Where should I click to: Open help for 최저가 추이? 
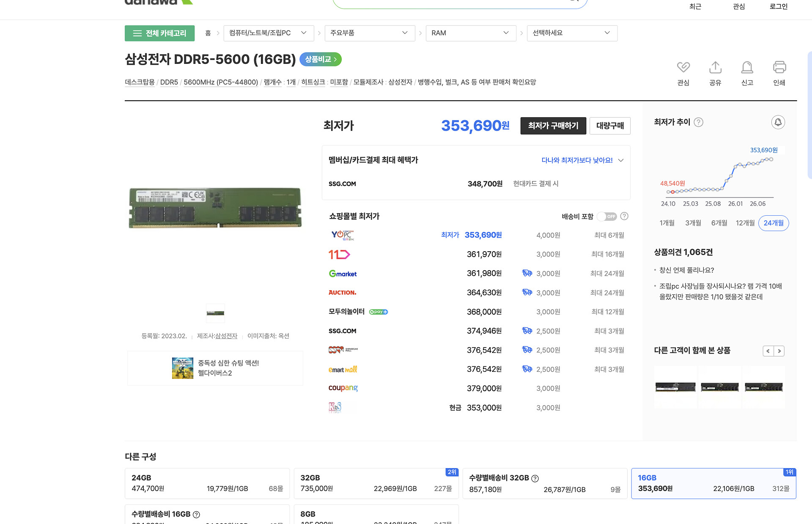(699, 122)
